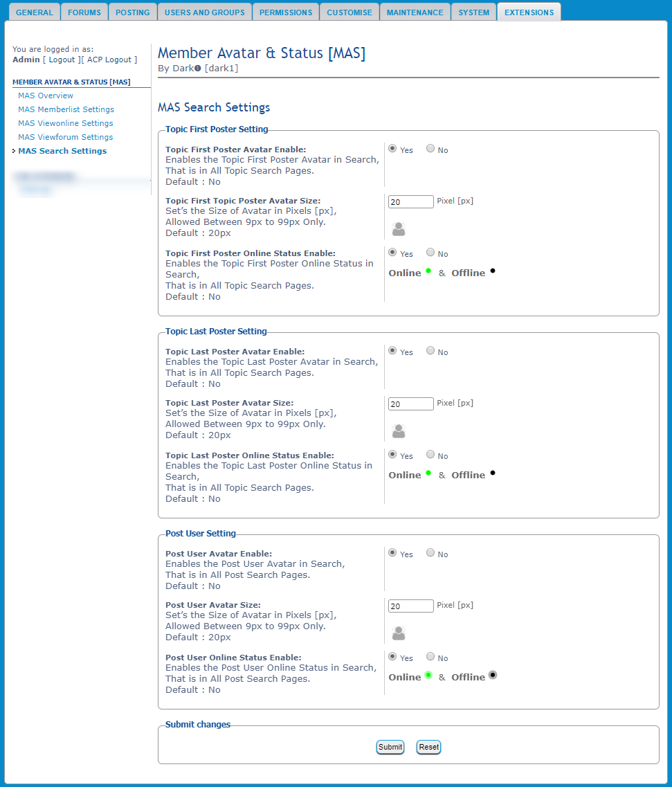Disable Post User Online Status with No

pyautogui.click(x=430, y=656)
